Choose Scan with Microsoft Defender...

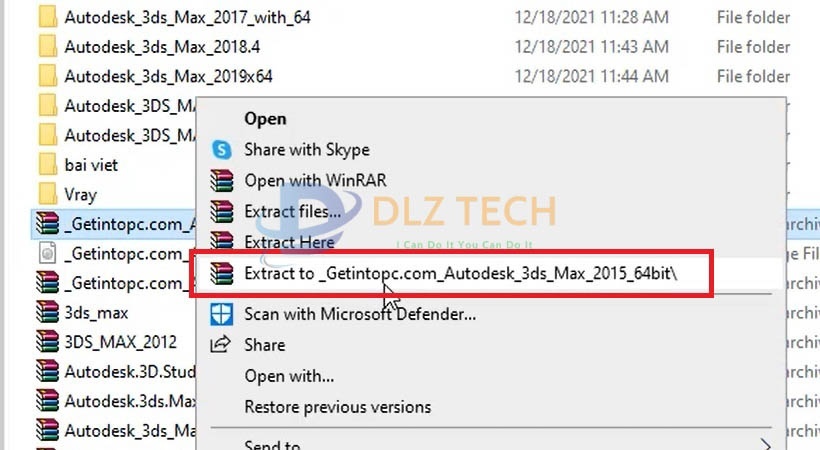[360, 314]
